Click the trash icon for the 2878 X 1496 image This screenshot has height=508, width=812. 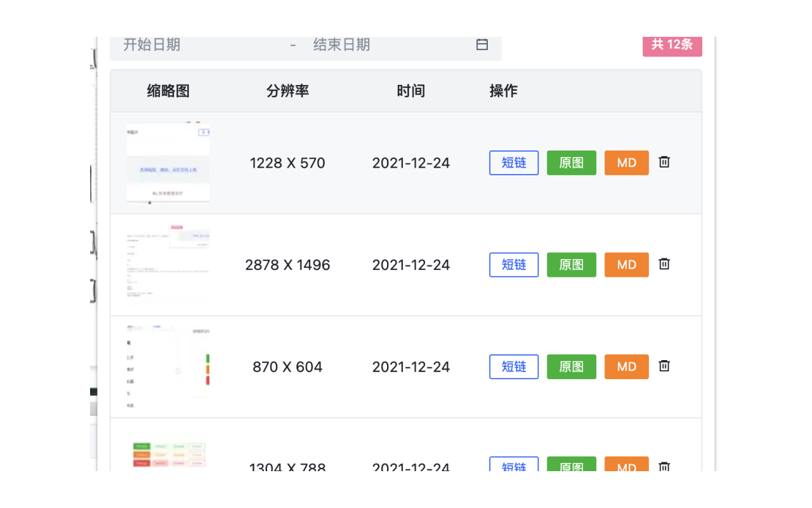[664, 264]
